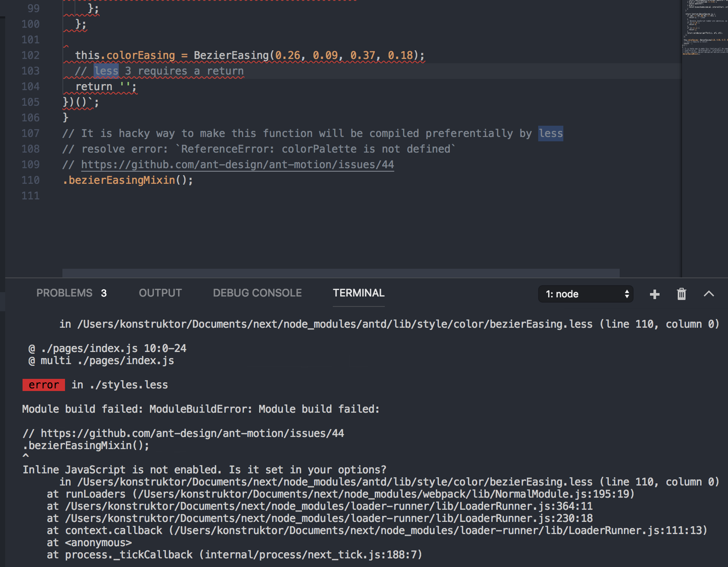Screen dimensions: 728x567
Task: Click the ant-motion issues URL in the terminal
Action: coord(192,433)
